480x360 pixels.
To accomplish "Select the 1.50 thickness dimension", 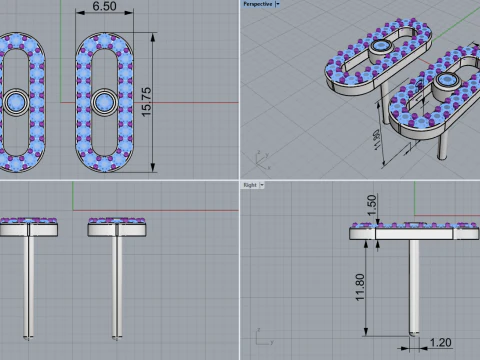I will pos(371,205).
